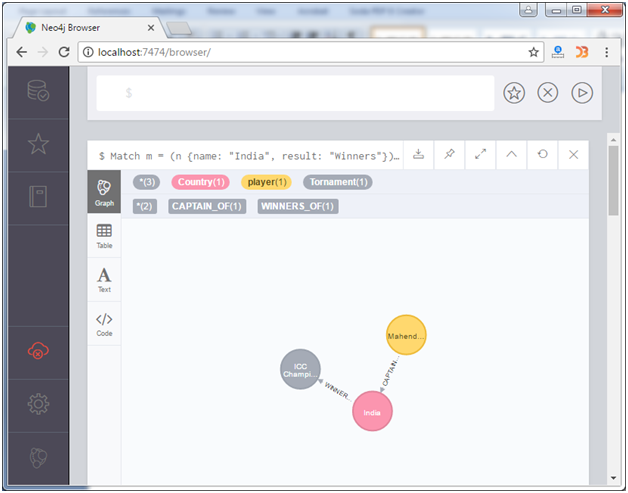
Task: Click the executed Match query text
Action: [249, 156]
